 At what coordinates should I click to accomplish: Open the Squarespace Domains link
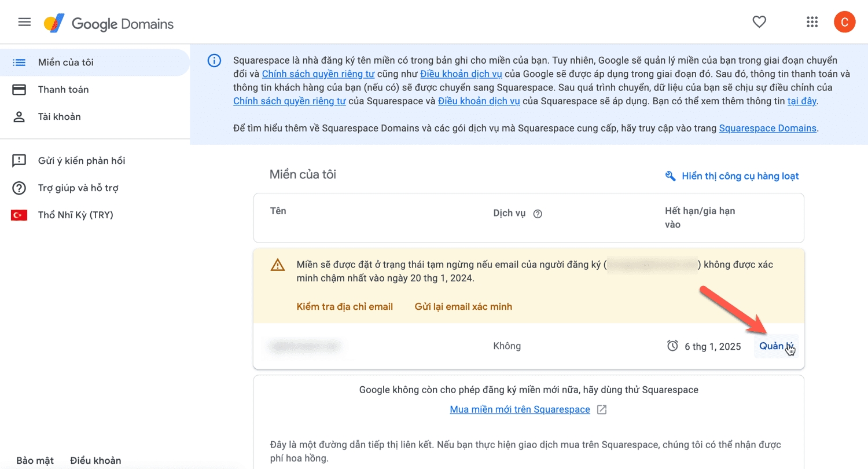pos(767,129)
